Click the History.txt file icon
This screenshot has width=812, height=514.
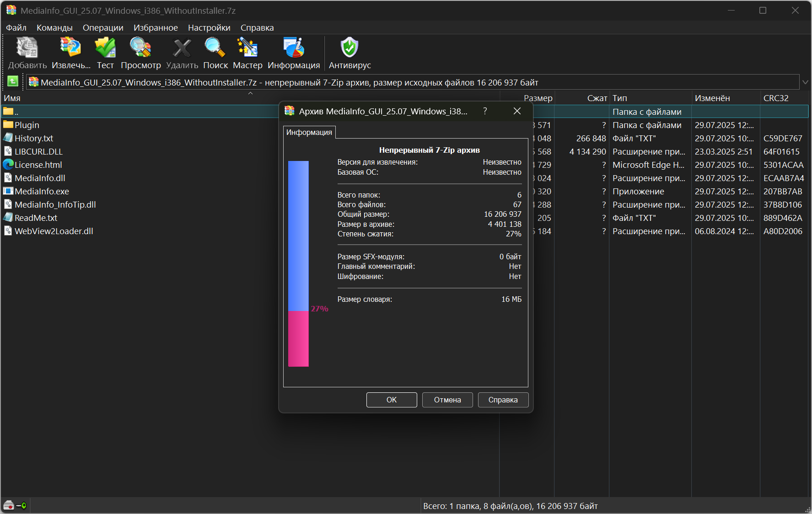(x=8, y=138)
